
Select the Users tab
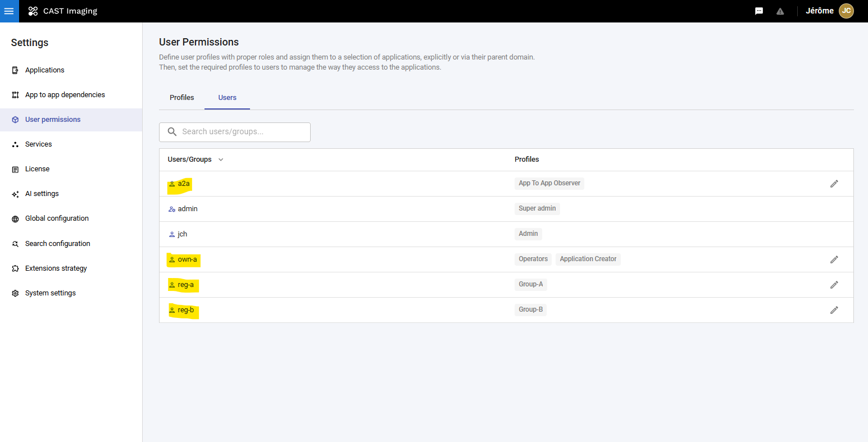coord(227,98)
